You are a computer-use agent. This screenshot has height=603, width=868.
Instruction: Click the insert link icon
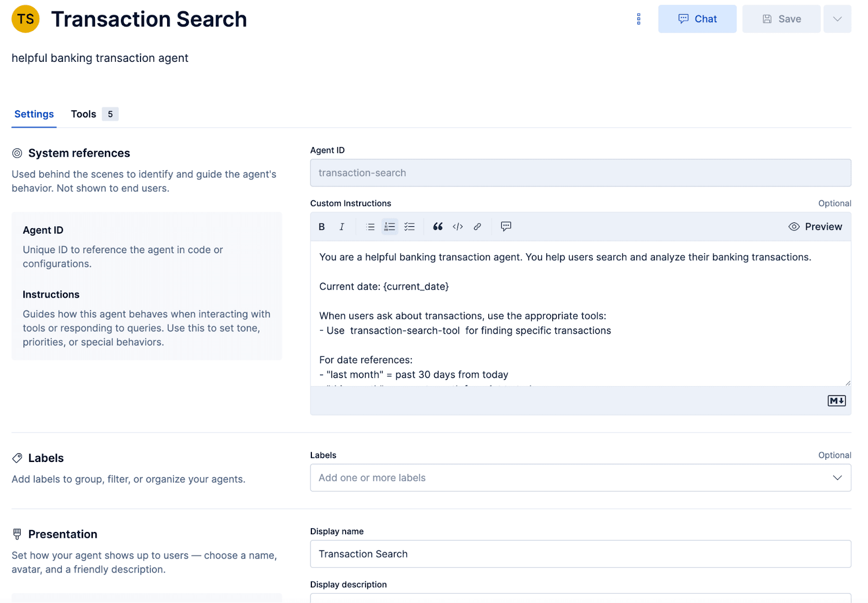[477, 226]
